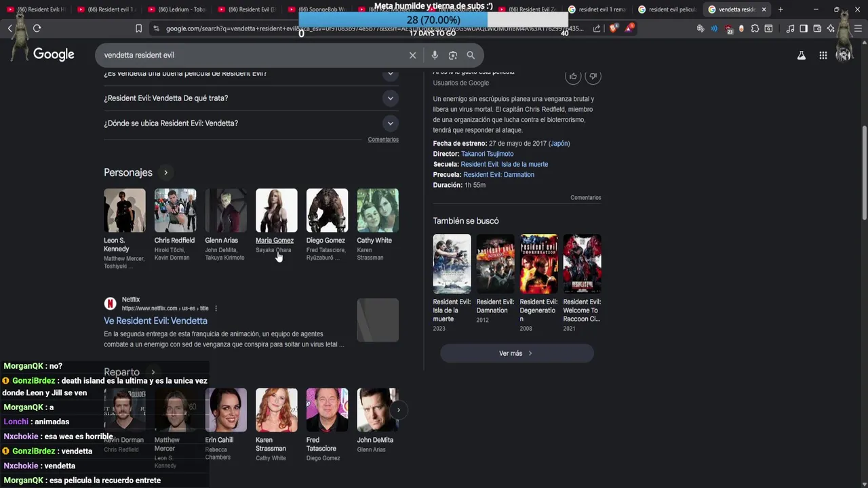Reload the page with the refresh icon

coord(37,28)
